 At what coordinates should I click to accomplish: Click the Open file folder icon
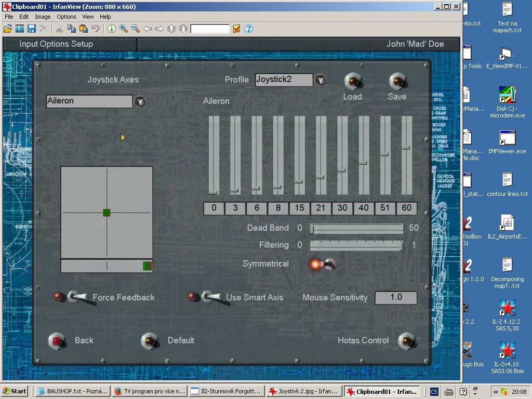[x=8, y=29]
